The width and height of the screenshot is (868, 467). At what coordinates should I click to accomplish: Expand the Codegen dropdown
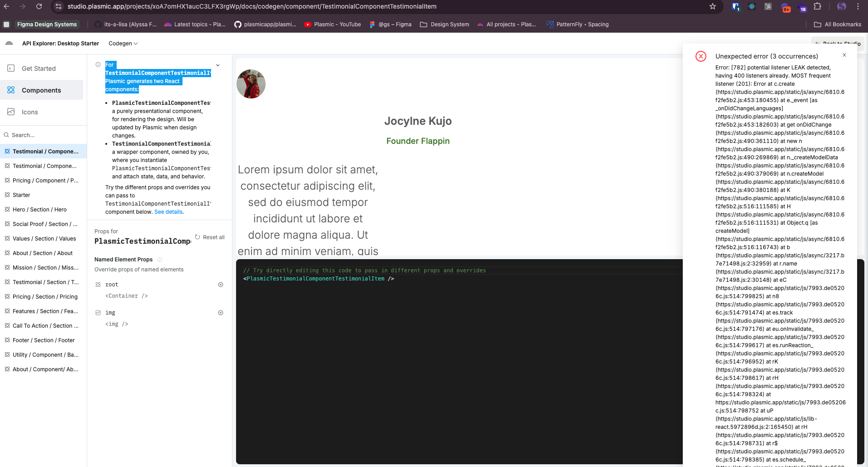pyautogui.click(x=123, y=44)
